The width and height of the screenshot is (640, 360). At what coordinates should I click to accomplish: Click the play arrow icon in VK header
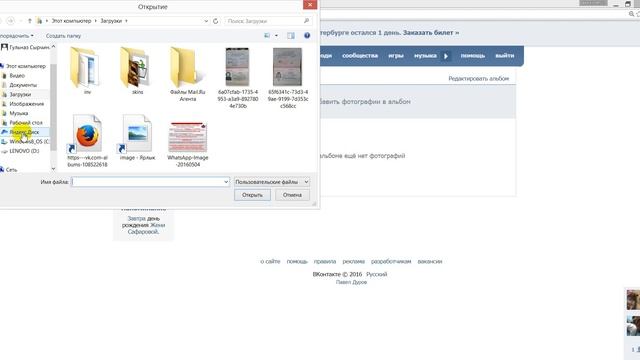[x=446, y=56]
